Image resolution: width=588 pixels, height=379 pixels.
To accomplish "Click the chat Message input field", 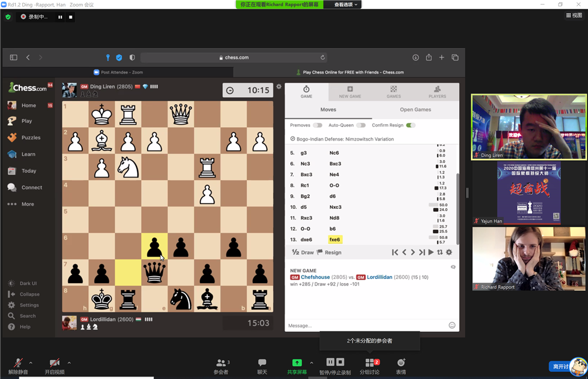I will point(366,325).
